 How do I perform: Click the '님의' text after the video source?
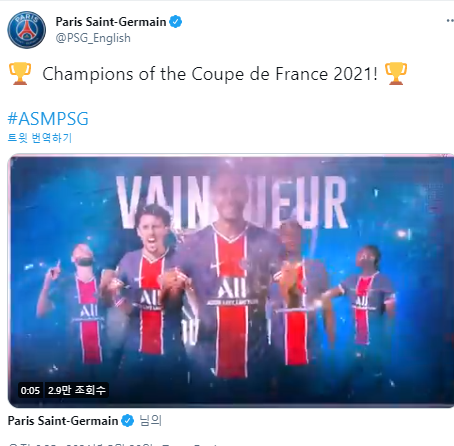pyautogui.click(x=151, y=421)
